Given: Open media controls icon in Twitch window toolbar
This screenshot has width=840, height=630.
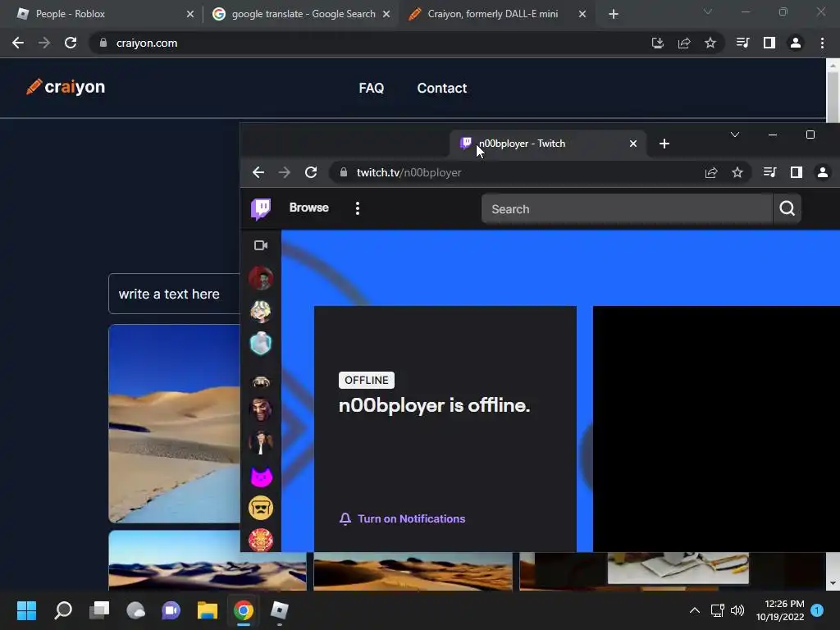Looking at the screenshot, I should pyautogui.click(x=769, y=172).
